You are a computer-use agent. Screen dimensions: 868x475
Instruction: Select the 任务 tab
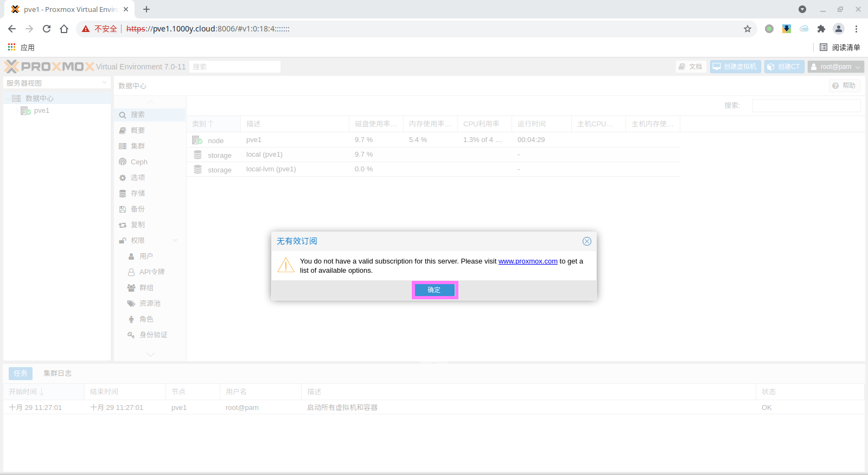(21, 374)
